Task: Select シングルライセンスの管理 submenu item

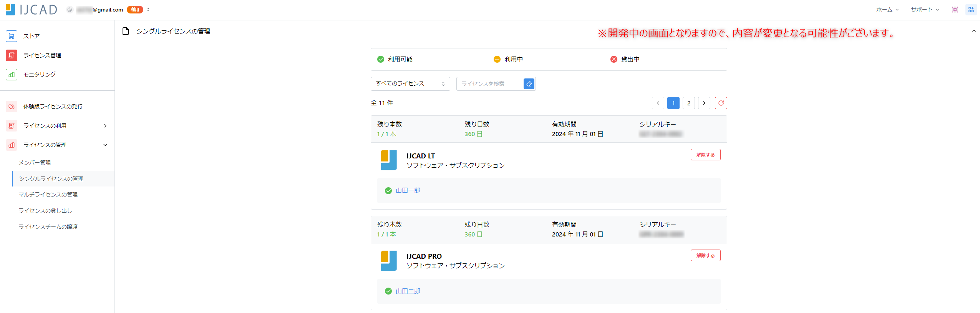Action: tap(63, 179)
